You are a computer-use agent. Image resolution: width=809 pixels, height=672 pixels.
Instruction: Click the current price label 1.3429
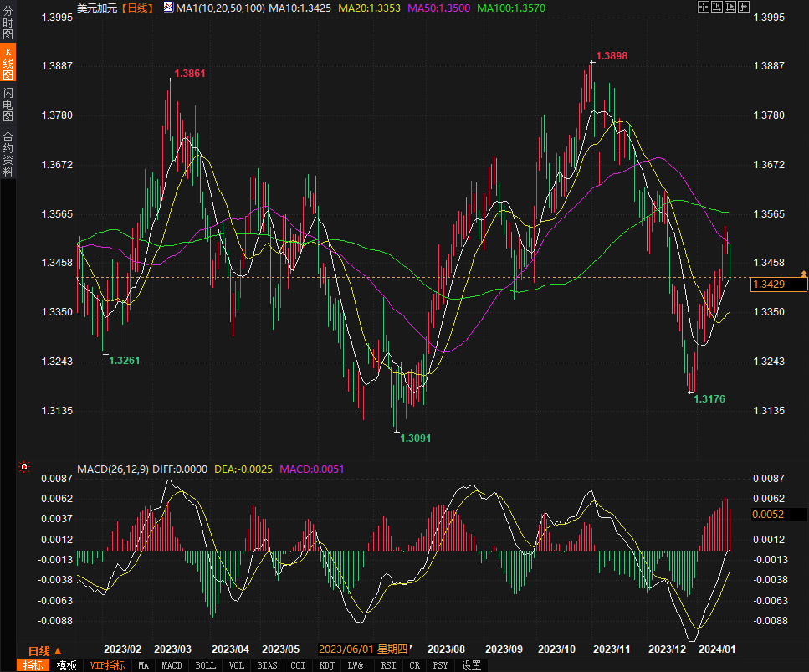[778, 285]
